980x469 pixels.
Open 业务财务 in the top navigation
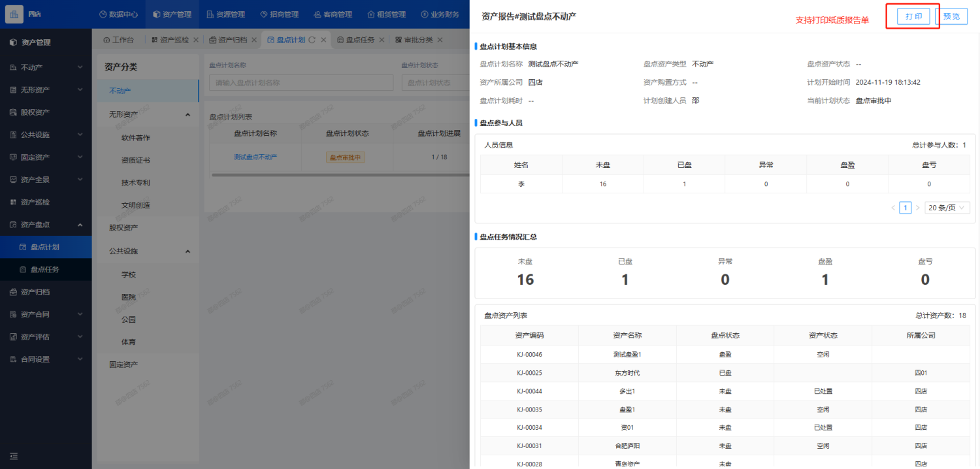[440, 14]
